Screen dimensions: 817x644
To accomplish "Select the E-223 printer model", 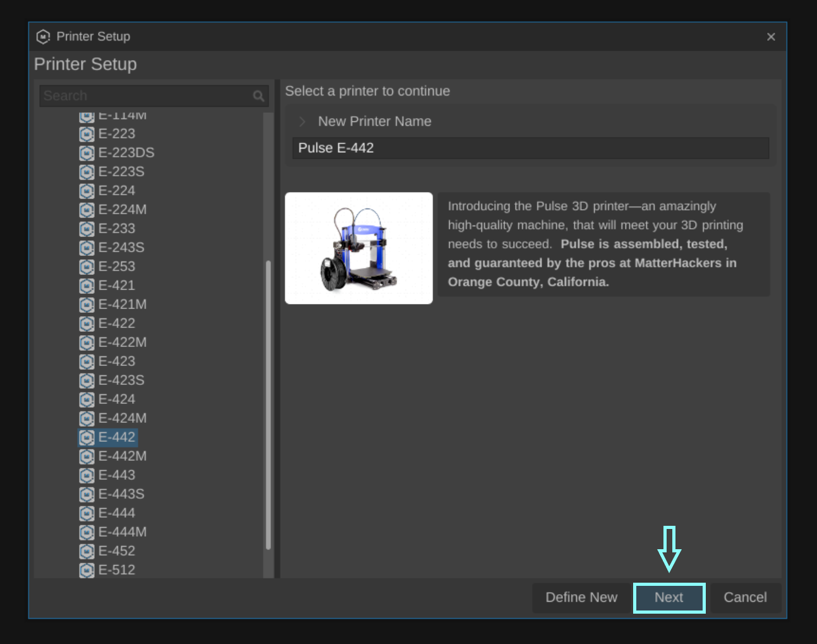I will click(117, 134).
